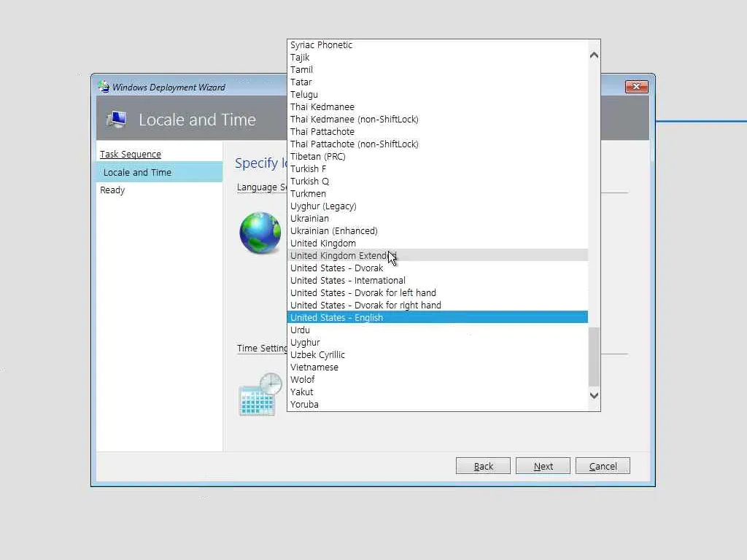This screenshot has height=560, width=747.
Task: Choose Tamil keyboard layout
Action: [x=438, y=69]
